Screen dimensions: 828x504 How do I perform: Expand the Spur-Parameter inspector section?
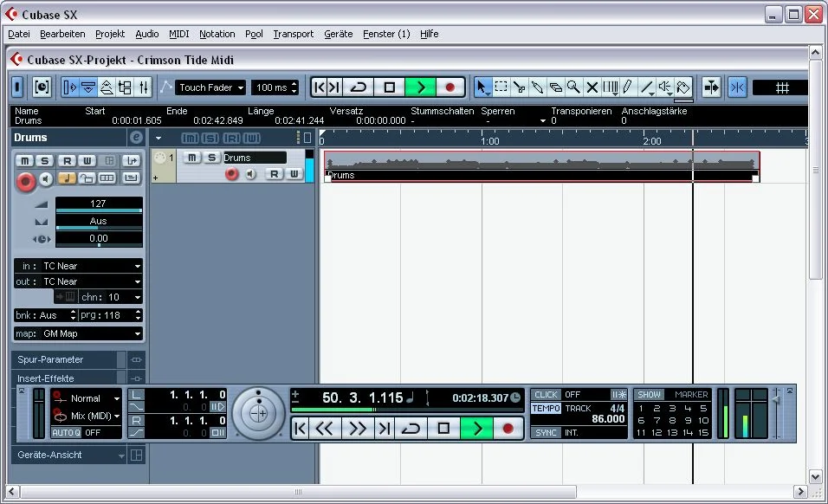coord(64,359)
